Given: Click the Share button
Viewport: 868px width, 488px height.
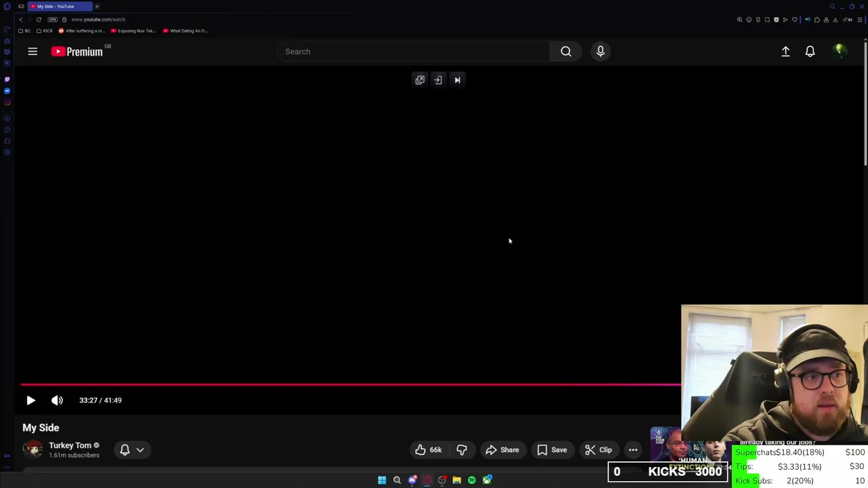Looking at the screenshot, I should click(x=502, y=450).
